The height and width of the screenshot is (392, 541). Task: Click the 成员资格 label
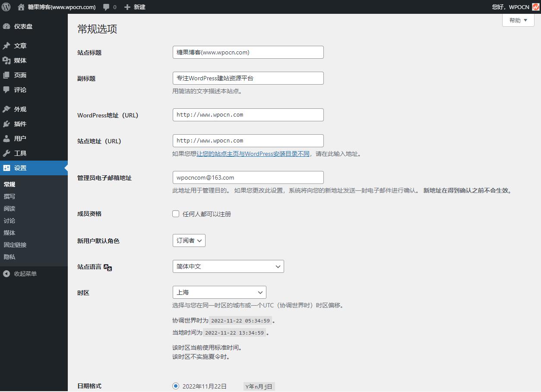[89, 214]
